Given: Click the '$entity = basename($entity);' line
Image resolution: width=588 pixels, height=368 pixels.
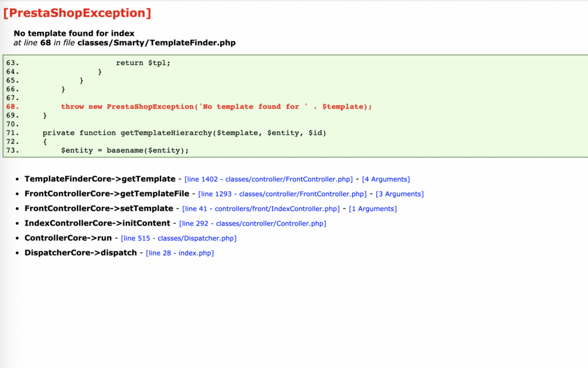Looking at the screenshot, I should [x=125, y=150].
